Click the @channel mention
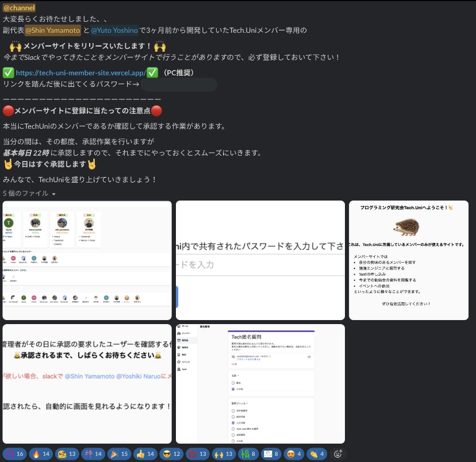This screenshot has width=476, height=462. [x=19, y=7]
